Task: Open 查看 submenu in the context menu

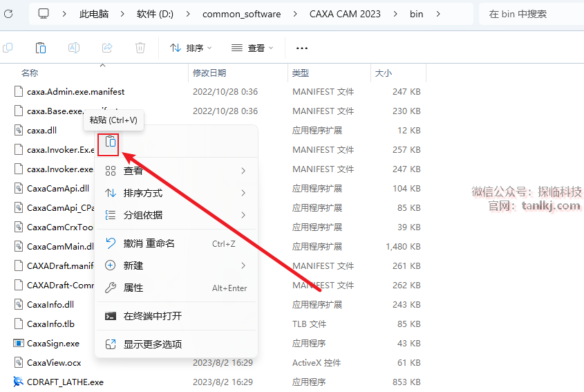Action: coord(176,171)
